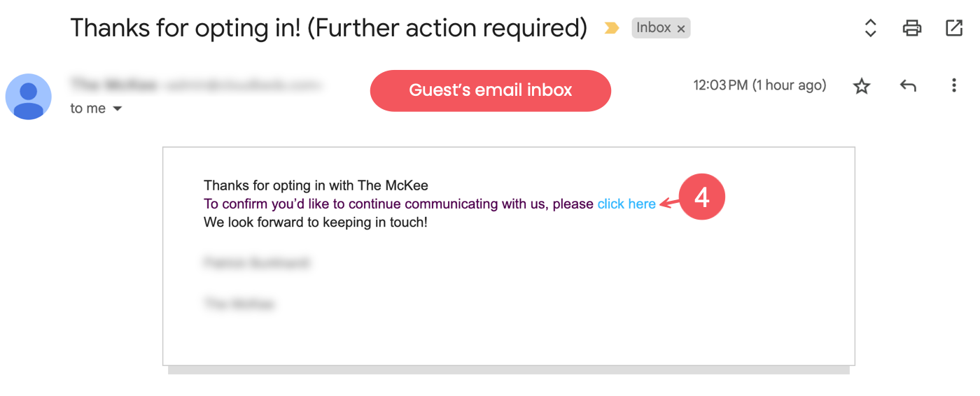This screenshot has width=980, height=396.
Task: Toggle the yellow importance marker
Action: click(x=612, y=28)
